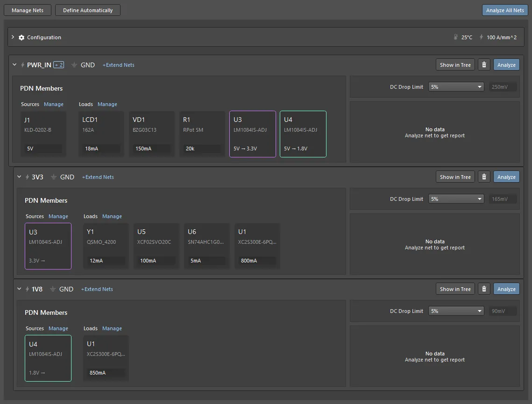Click the Manage Nets button
The width and height of the screenshot is (532, 404).
pyautogui.click(x=28, y=10)
